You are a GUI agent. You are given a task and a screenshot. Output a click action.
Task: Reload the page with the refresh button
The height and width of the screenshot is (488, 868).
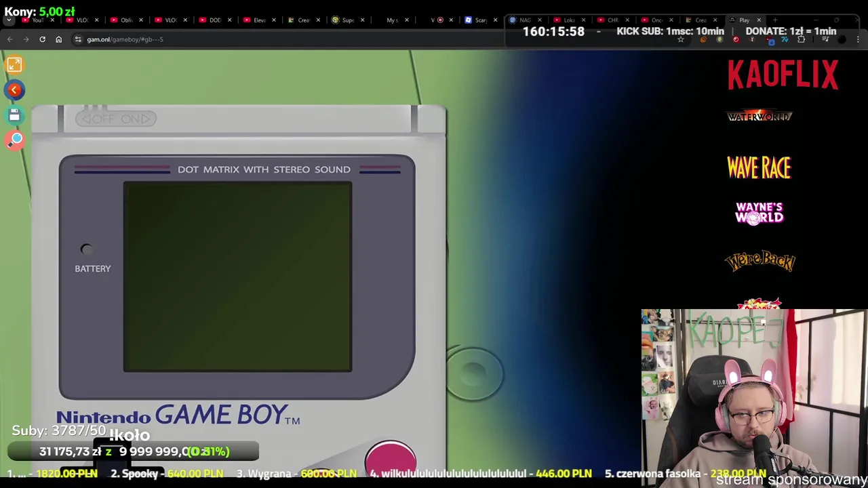point(42,39)
